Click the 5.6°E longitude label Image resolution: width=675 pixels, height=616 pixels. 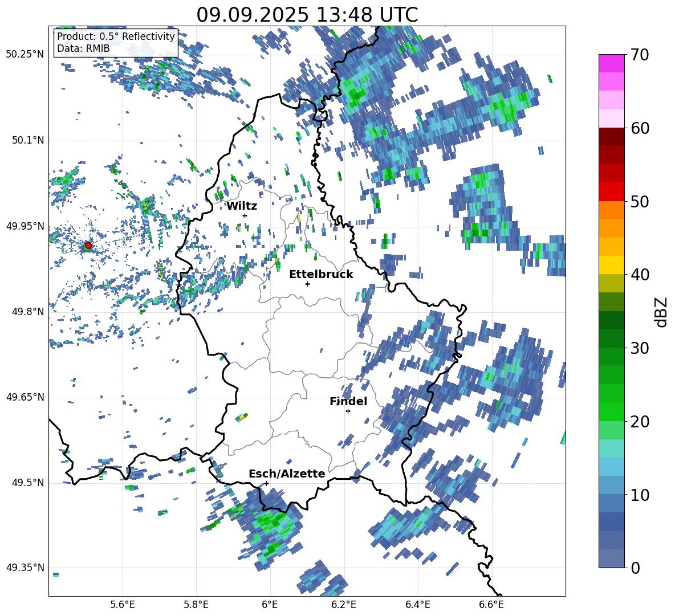pos(123,605)
